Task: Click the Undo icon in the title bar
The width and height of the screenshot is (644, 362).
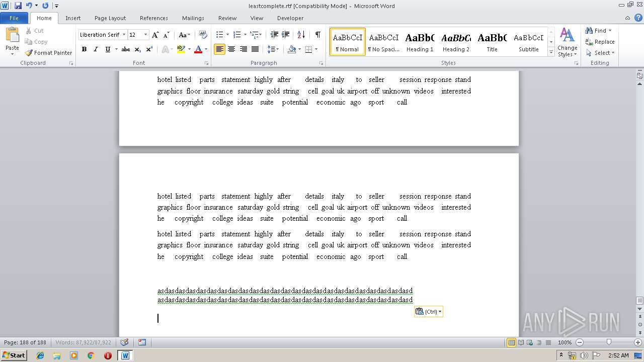Action: pyautogui.click(x=29, y=6)
